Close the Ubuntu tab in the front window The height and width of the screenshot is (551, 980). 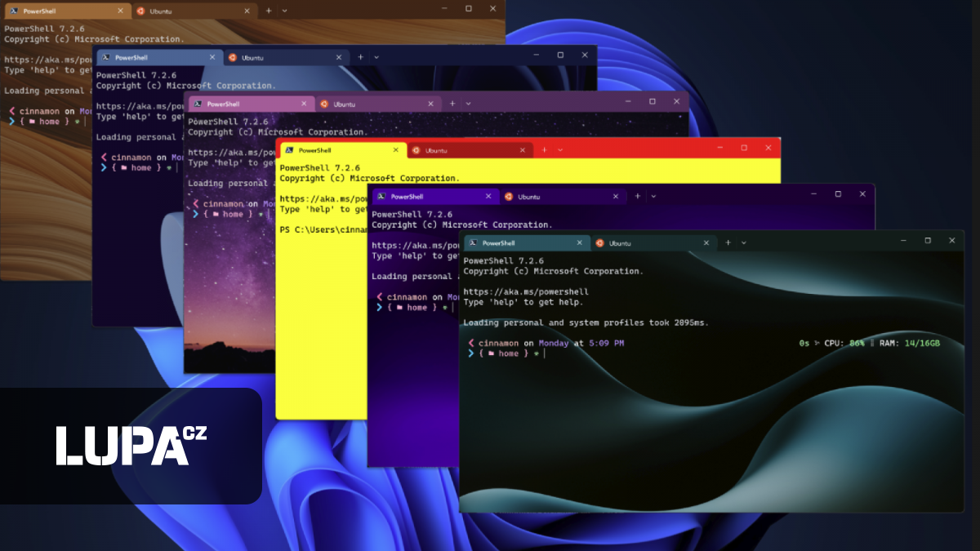coord(706,242)
